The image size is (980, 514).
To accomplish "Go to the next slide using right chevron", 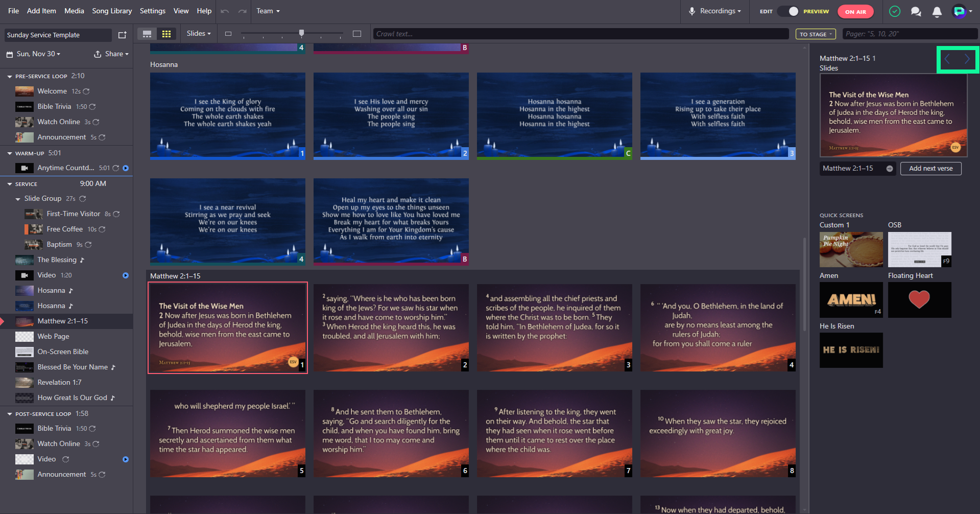I will pyautogui.click(x=967, y=59).
